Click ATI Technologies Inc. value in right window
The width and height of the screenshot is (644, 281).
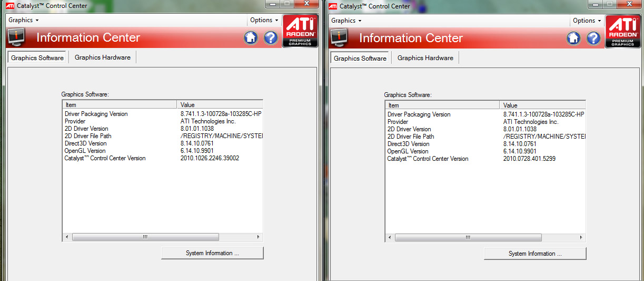[530, 122]
